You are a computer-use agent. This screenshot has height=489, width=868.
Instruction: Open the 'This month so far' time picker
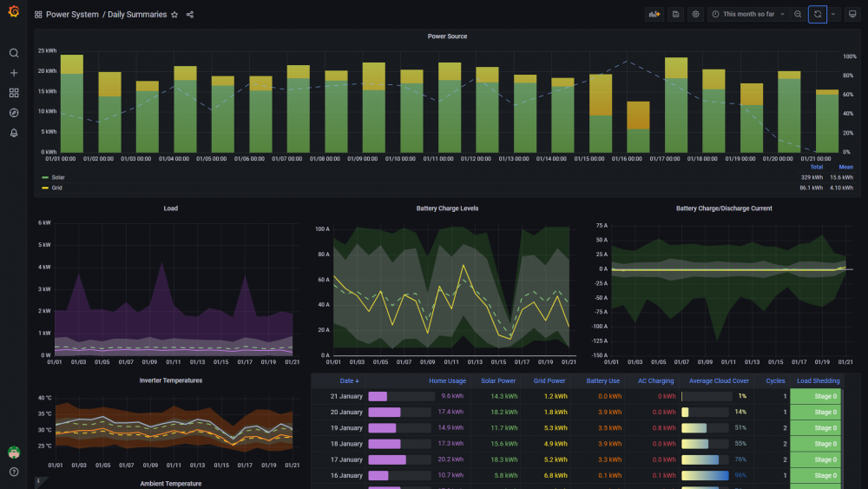point(748,15)
